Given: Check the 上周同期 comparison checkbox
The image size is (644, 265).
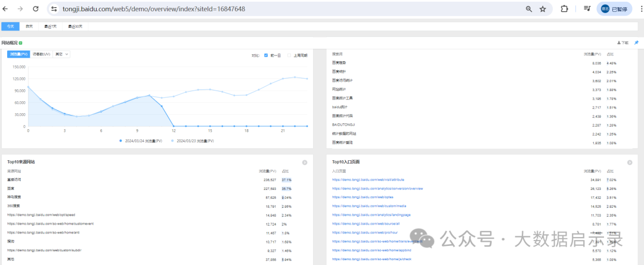Looking at the screenshot, I should point(289,55).
